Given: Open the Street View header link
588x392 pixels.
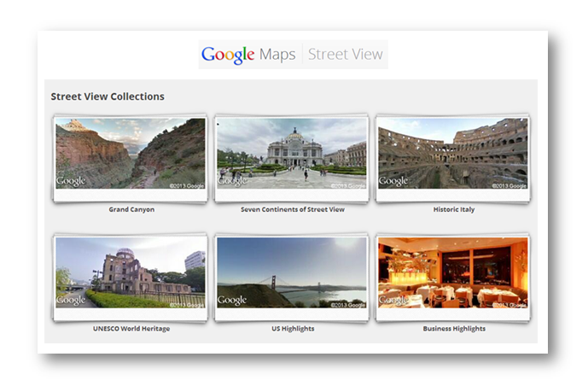Looking at the screenshot, I should (346, 55).
